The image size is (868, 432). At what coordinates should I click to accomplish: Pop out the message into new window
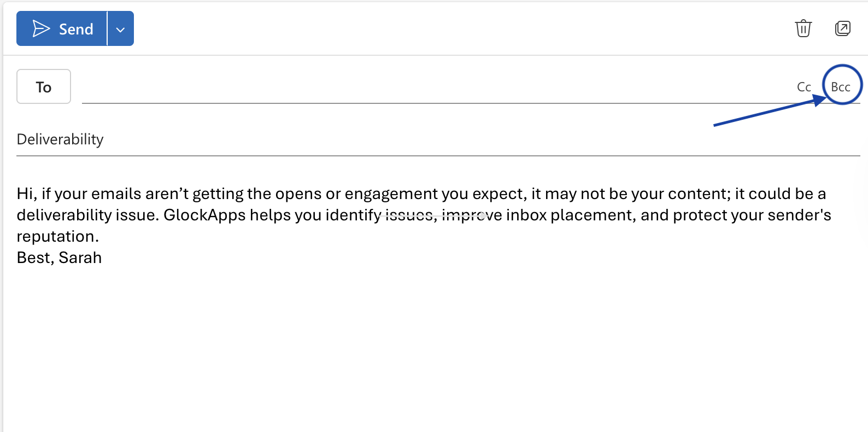843,28
